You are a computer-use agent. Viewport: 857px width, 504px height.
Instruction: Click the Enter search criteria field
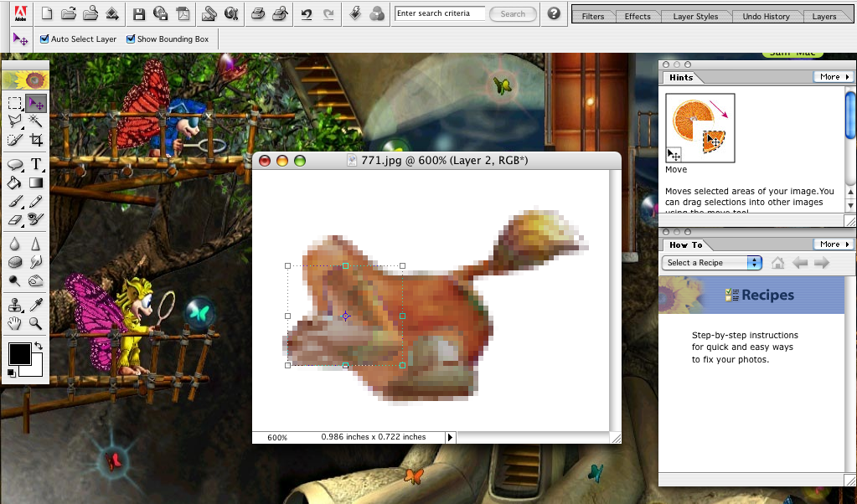click(x=440, y=13)
